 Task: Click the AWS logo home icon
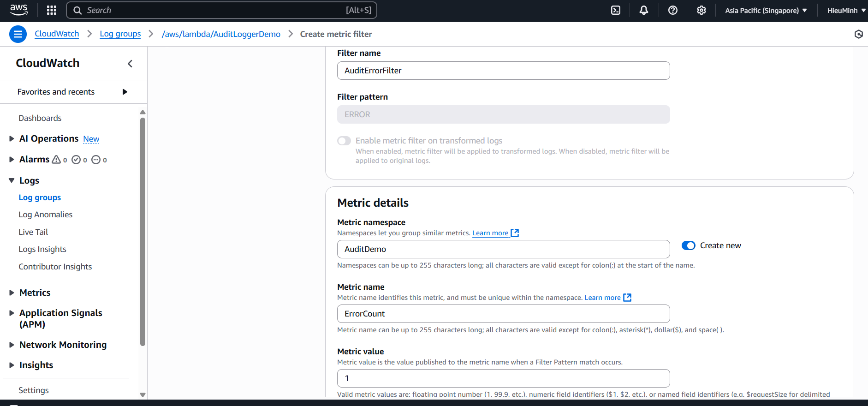[x=18, y=10]
